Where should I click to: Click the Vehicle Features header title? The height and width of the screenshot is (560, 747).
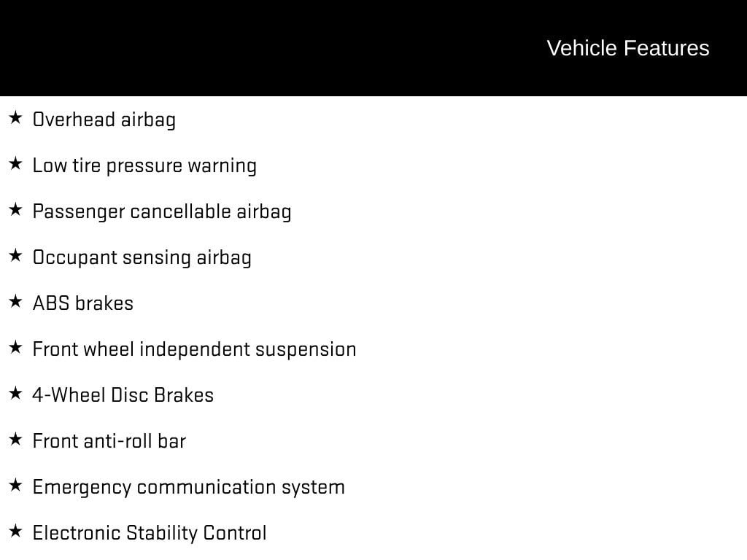[628, 48]
